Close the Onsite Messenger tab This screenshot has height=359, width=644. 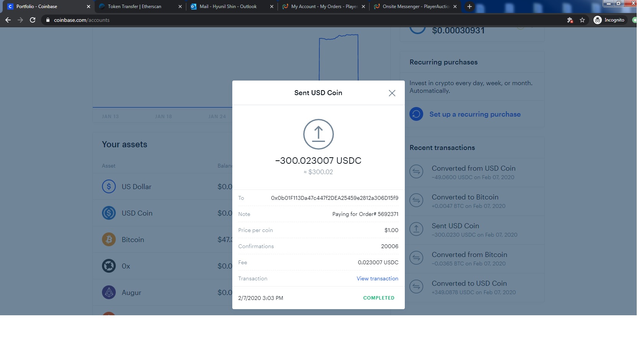coord(455,7)
